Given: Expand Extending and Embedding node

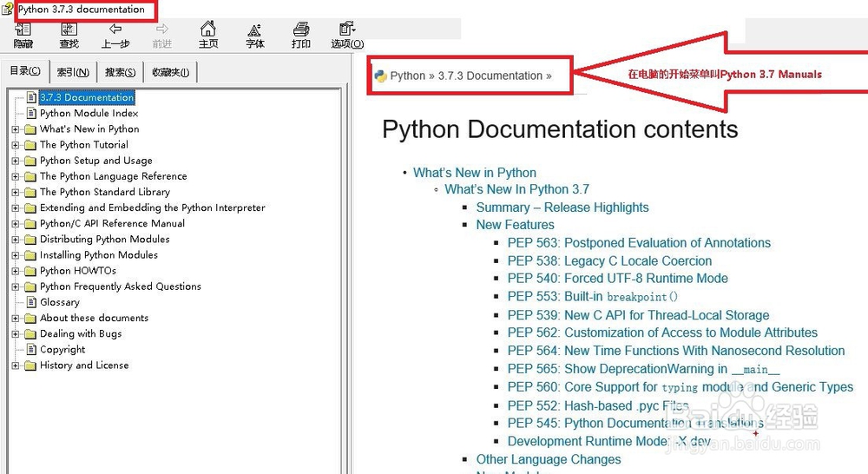Looking at the screenshot, I should point(16,208).
